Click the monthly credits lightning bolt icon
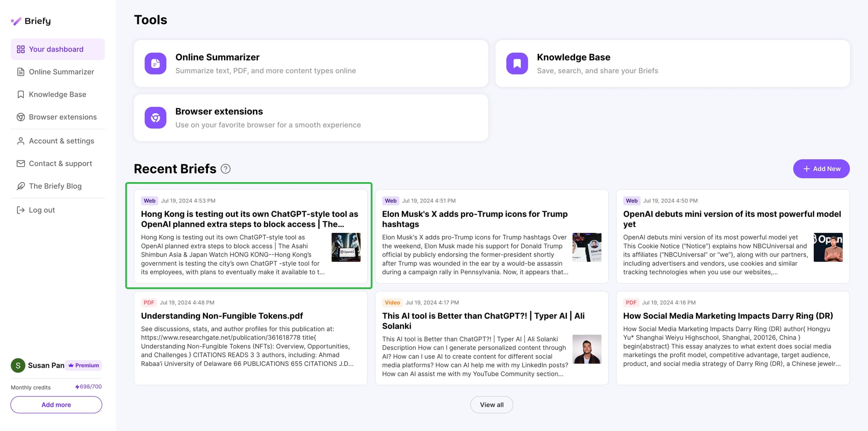Screen dimensions: 868x431 pos(77,387)
